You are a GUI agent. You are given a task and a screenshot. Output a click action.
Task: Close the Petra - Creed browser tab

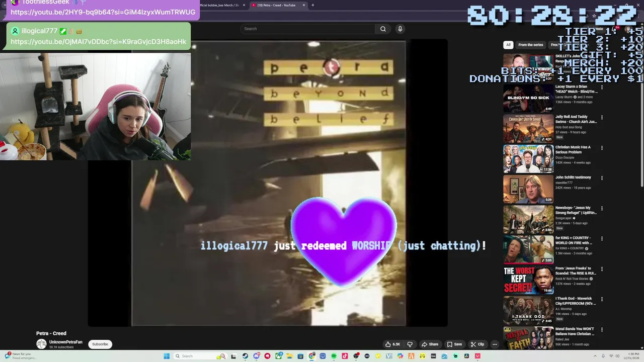coord(304,5)
